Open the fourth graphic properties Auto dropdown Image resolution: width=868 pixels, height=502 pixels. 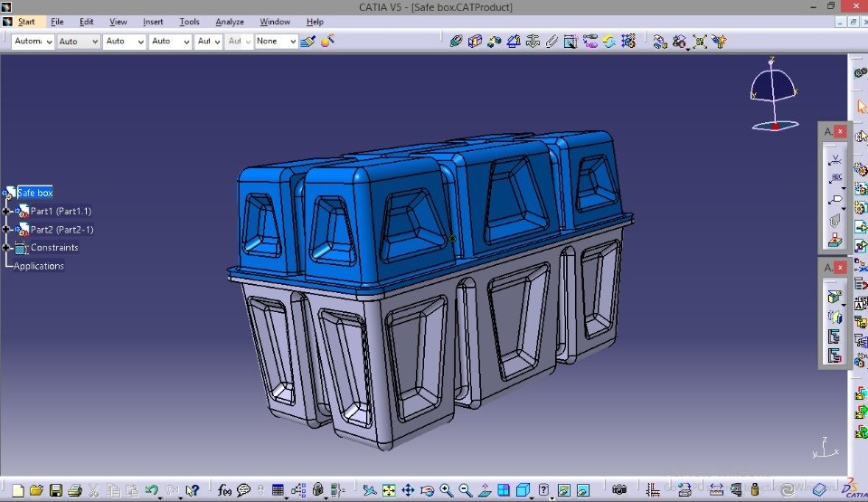(170, 41)
